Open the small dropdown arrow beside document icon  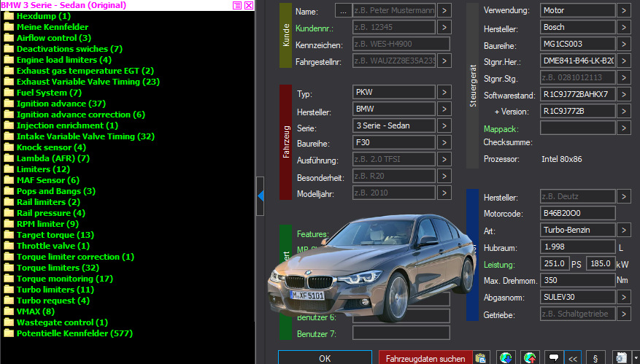[x=635, y=358]
